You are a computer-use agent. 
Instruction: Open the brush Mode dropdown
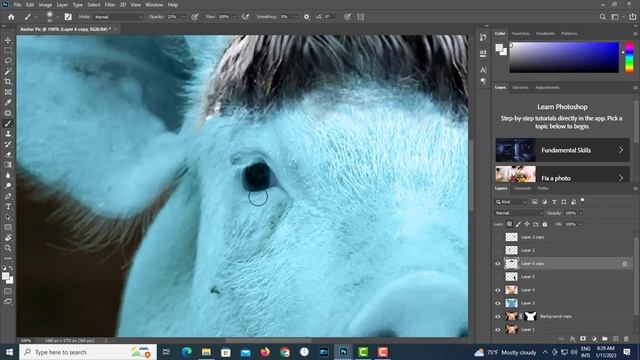[x=118, y=17]
